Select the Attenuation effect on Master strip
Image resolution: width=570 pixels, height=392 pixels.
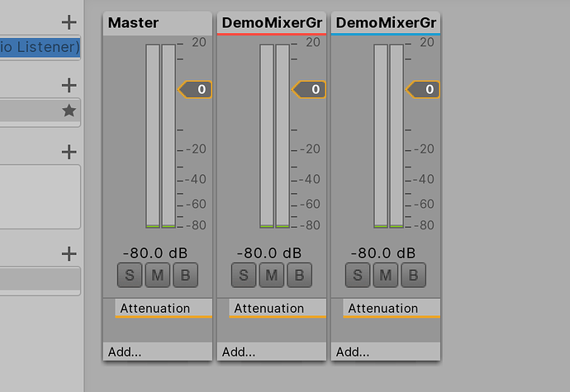pos(164,308)
